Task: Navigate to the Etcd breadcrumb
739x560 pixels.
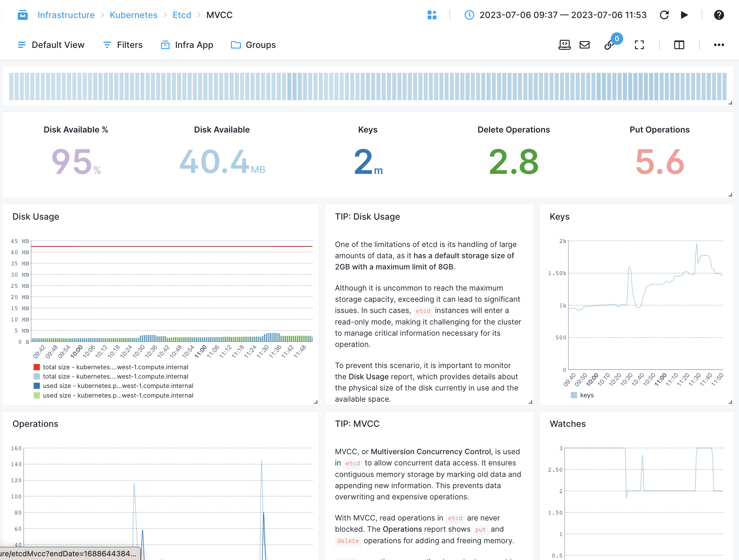Action: click(x=182, y=15)
